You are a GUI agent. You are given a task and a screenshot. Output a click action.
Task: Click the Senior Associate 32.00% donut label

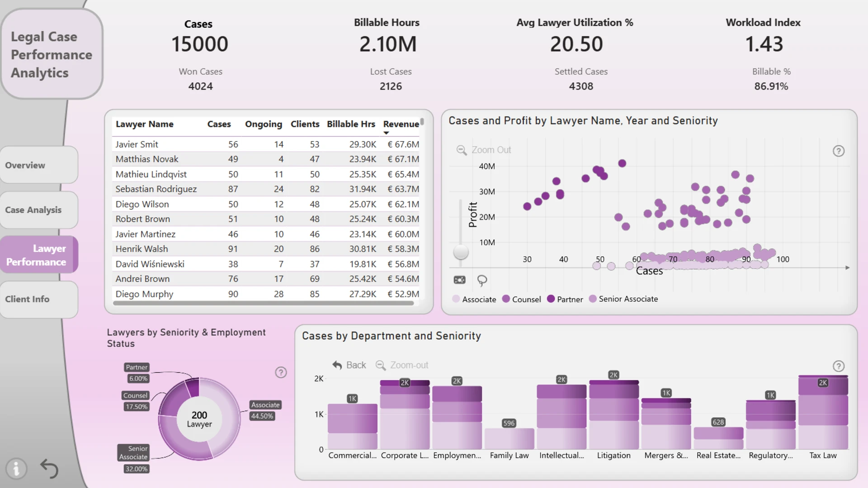tap(133, 459)
